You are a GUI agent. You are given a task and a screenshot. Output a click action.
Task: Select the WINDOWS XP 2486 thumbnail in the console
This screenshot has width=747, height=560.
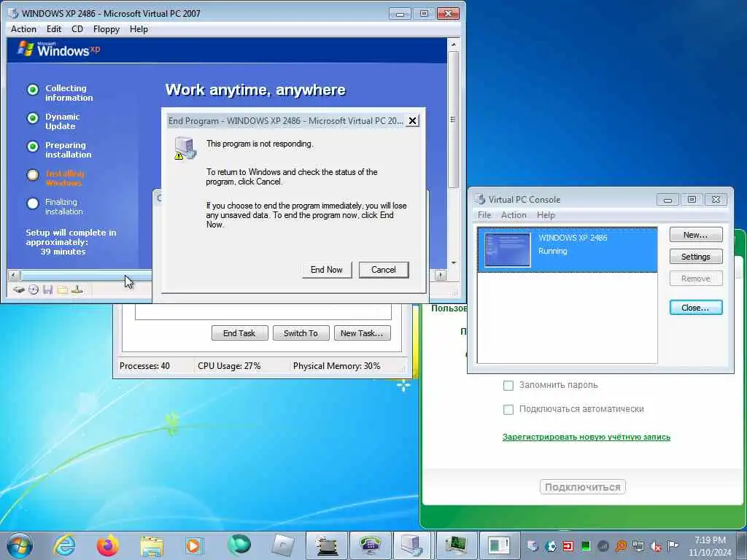click(508, 249)
